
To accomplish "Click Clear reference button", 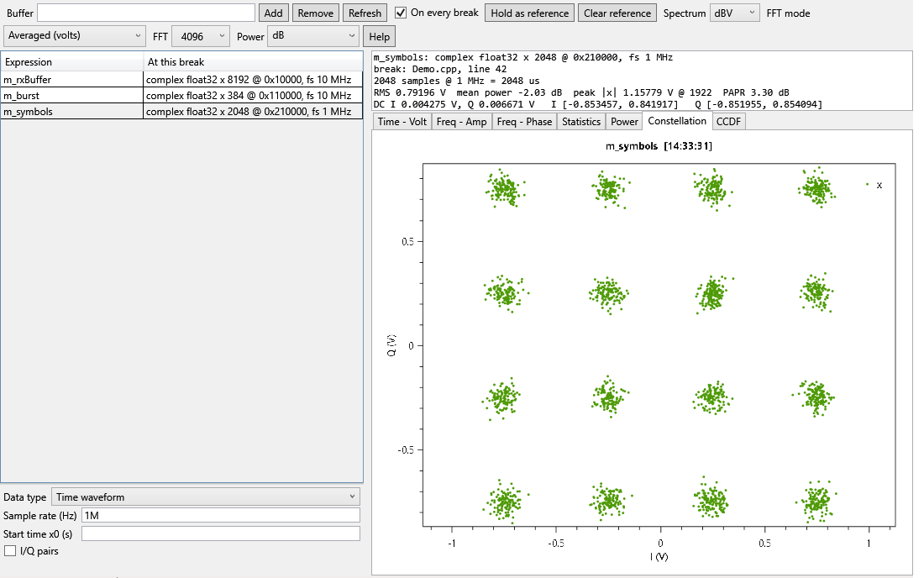I will tap(617, 13).
